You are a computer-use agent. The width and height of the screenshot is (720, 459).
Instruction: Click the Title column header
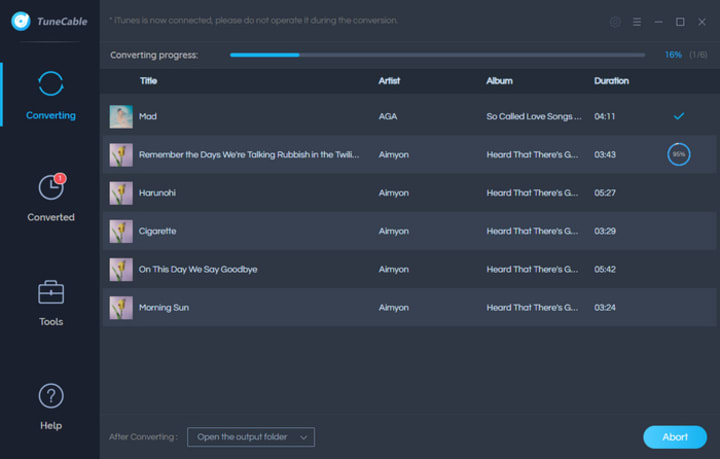point(148,81)
